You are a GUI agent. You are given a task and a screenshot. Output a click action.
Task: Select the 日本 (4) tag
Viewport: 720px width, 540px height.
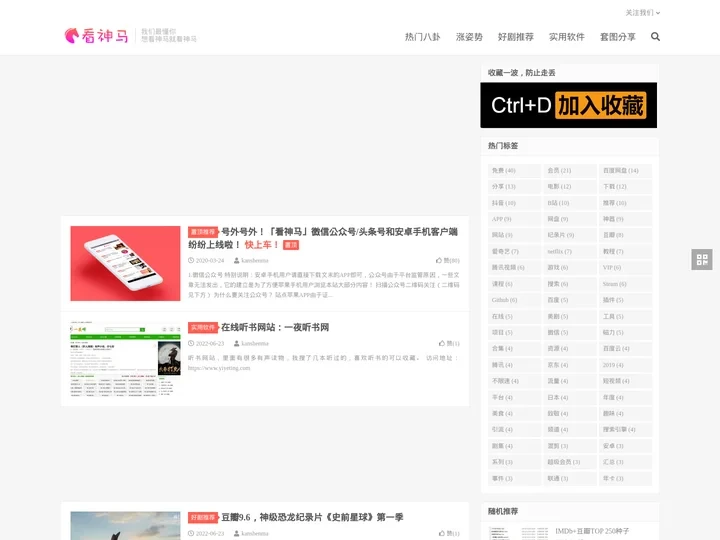coord(570,398)
